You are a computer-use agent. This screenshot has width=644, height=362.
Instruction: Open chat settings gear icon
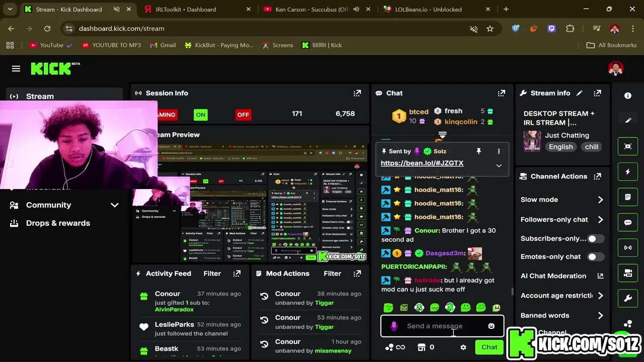click(463, 347)
